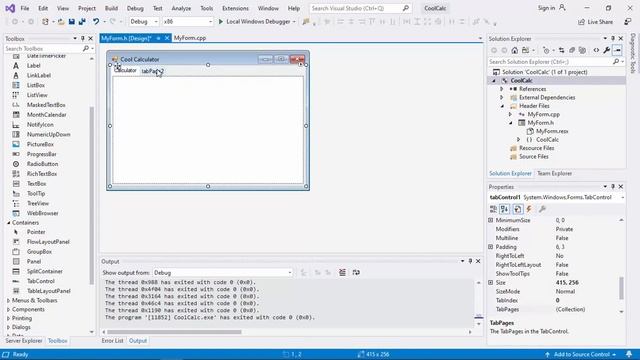Click Categorized view icon in Properties
640x360 pixels.
(493, 209)
